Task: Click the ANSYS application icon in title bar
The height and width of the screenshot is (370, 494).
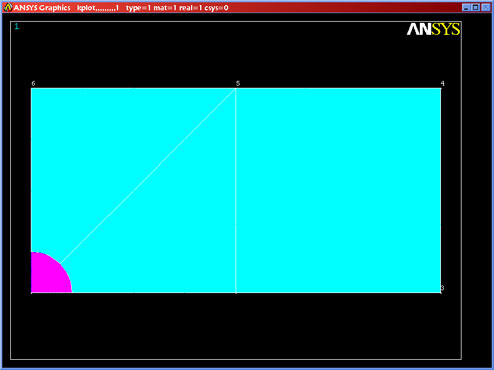Action: click(8, 7)
